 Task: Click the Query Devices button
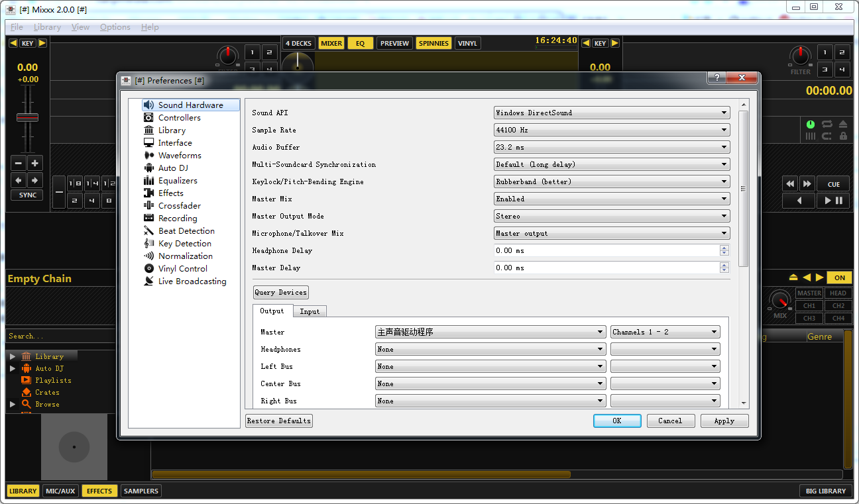coord(281,293)
